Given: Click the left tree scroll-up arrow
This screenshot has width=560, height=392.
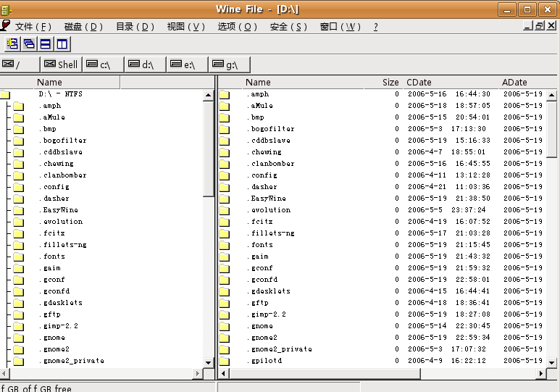Looking at the screenshot, I should (x=208, y=95).
